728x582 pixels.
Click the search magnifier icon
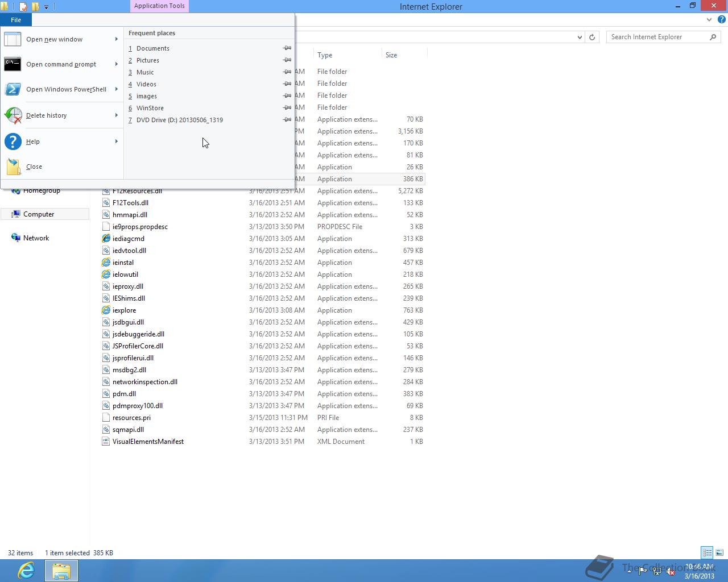pyautogui.click(x=713, y=37)
